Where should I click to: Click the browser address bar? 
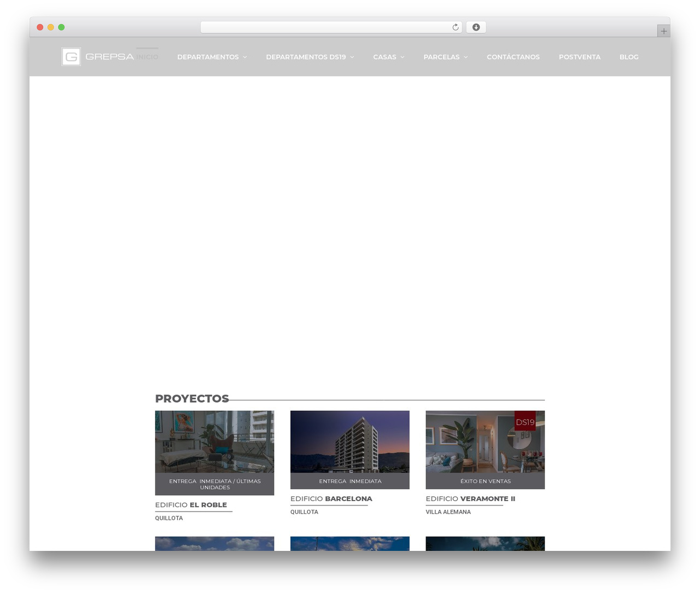pyautogui.click(x=331, y=27)
